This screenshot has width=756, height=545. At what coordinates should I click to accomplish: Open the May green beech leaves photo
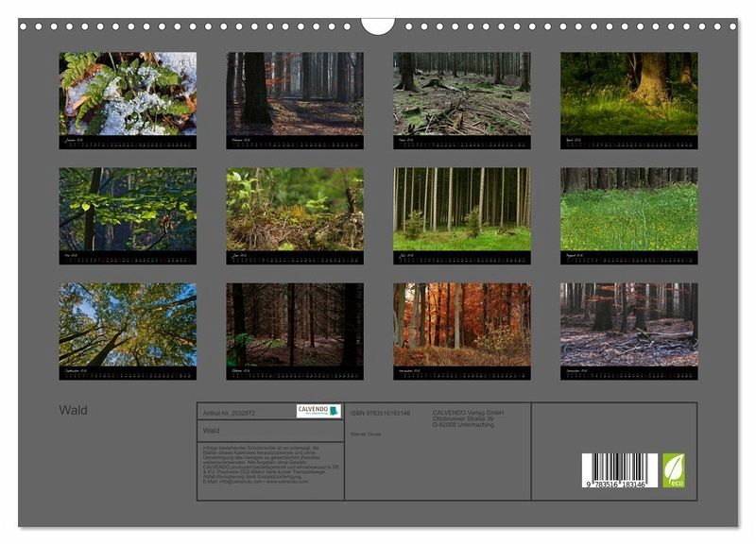click(x=128, y=210)
